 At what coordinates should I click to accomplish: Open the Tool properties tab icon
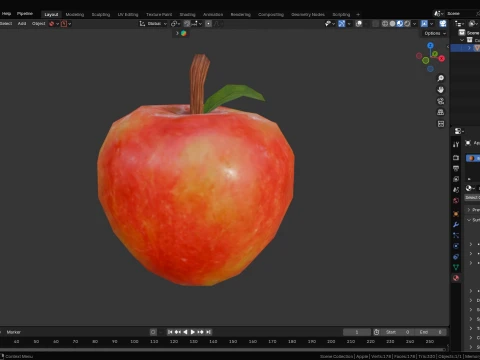coord(456,144)
